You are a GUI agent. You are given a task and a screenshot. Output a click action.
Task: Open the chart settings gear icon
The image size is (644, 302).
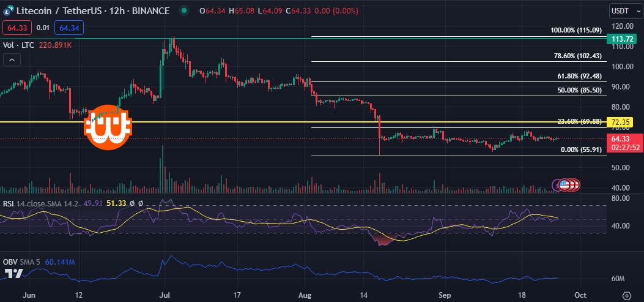point(627,295)
